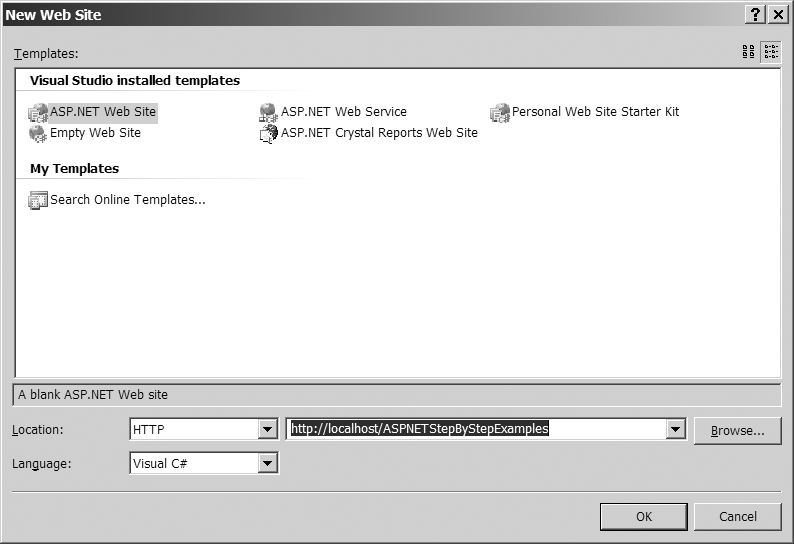Switch to small icons list view
Screen dimensions: 794x544
(771, 52)
